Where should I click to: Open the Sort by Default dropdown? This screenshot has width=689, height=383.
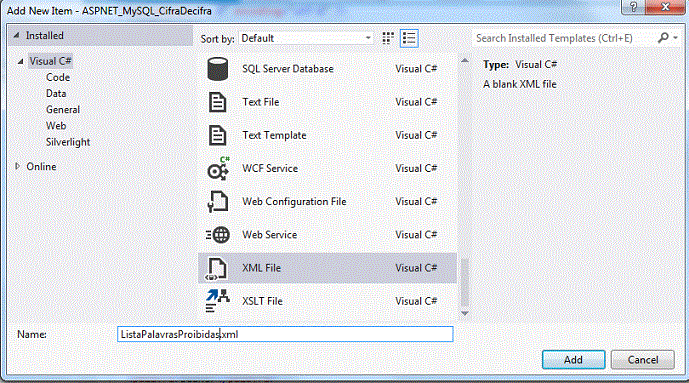306,38
